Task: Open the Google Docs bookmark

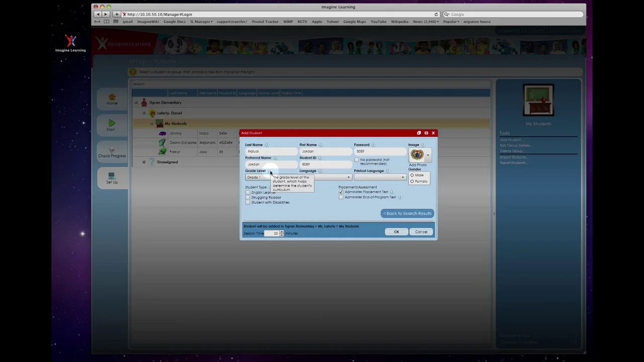Action: pos(175,22)
